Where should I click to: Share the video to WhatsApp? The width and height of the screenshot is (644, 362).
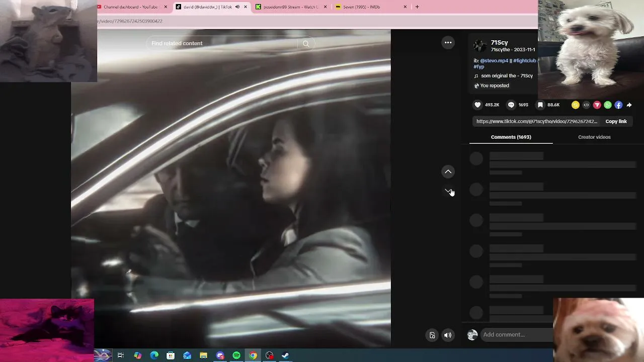(x=608, y=105)
